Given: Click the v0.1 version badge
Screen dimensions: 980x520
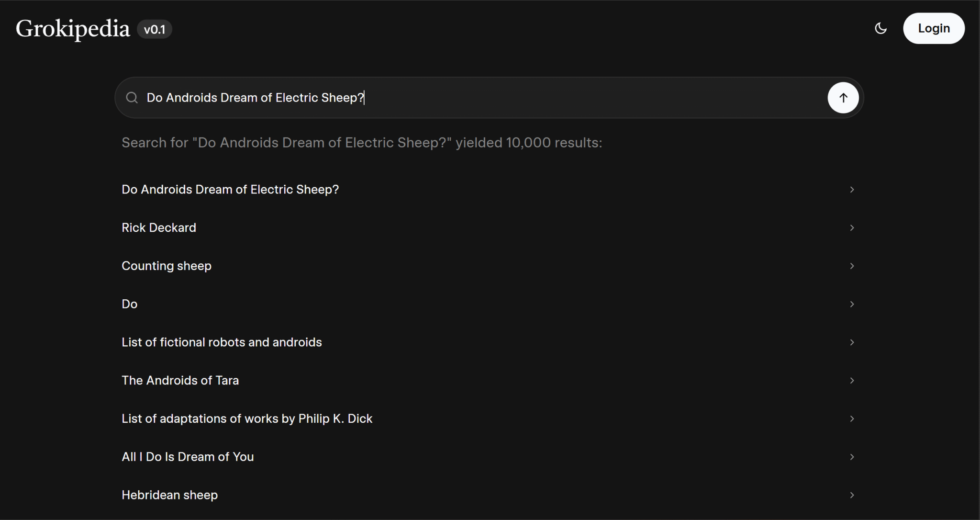Looking at the screenshot, I should click(x=154, y=29).
